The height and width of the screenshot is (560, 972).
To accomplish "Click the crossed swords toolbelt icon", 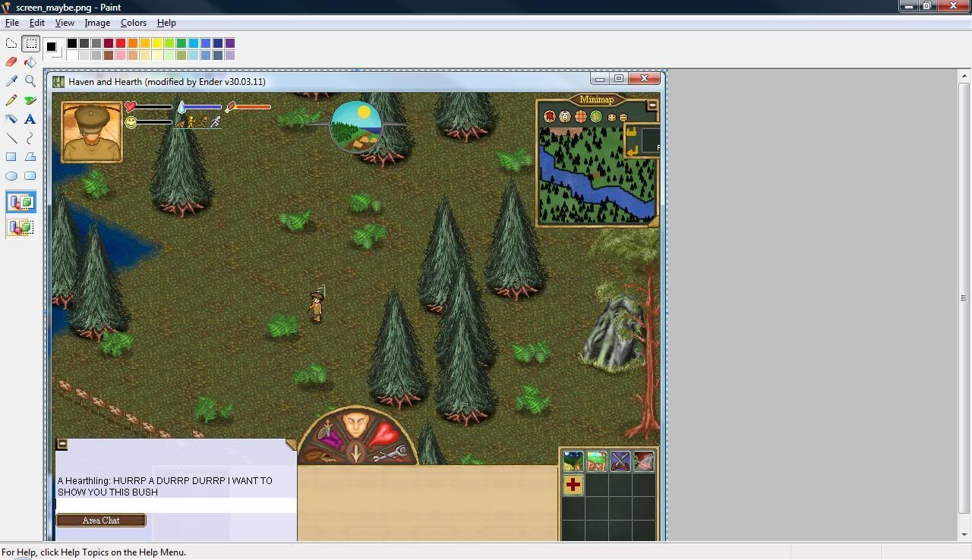I will 620,461.
